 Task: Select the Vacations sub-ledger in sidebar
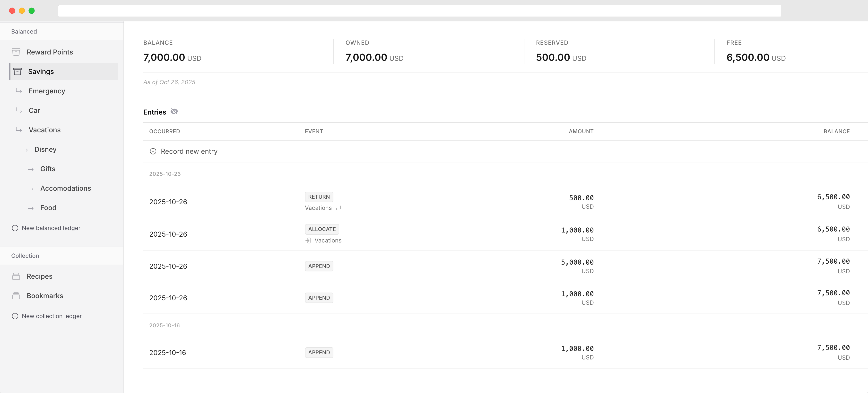[44, 130]
